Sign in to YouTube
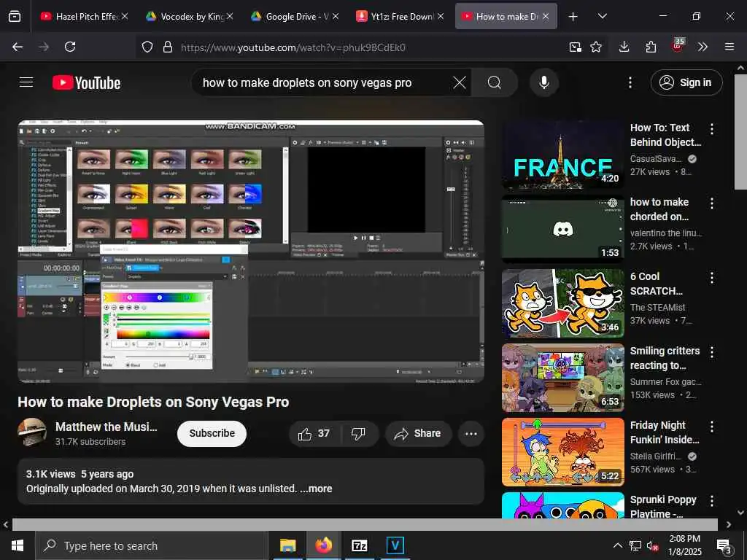Screen dimensions: 747x560 [x=686, y=82]
